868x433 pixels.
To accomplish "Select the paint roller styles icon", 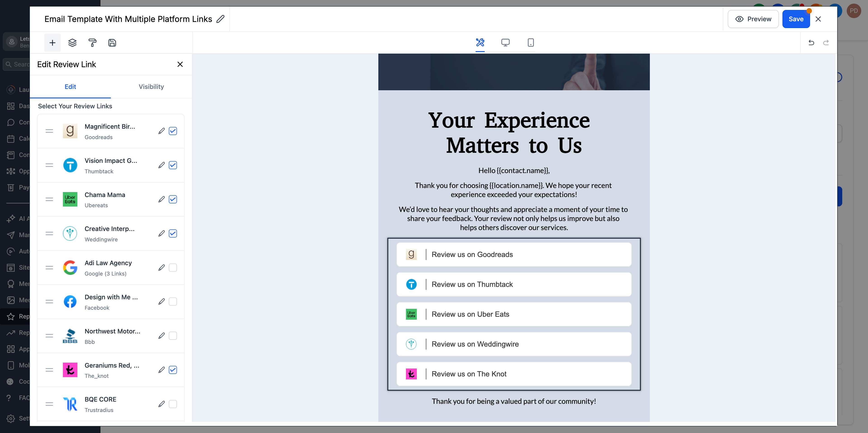I will 92,43.
